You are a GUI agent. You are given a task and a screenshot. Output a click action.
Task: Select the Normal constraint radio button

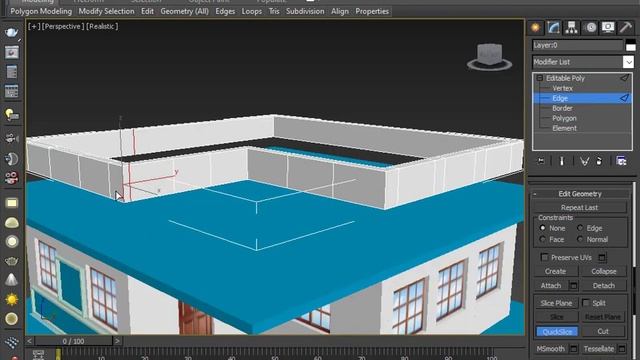(580, 239)
